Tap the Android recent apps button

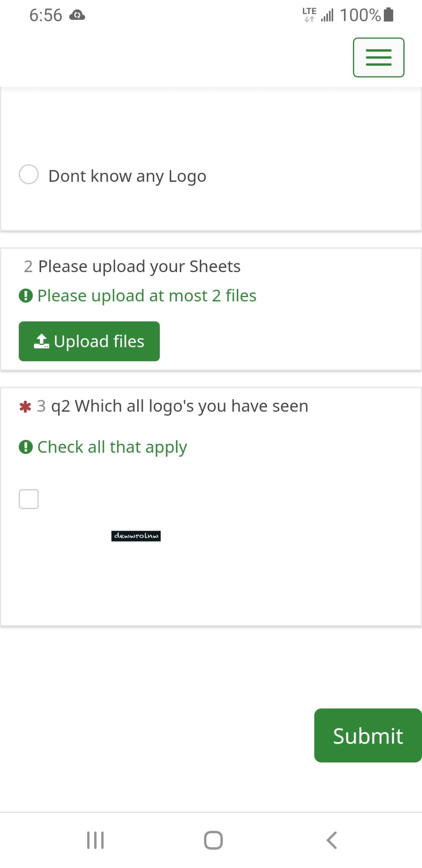pyautogui.click(x=95, y=840)
